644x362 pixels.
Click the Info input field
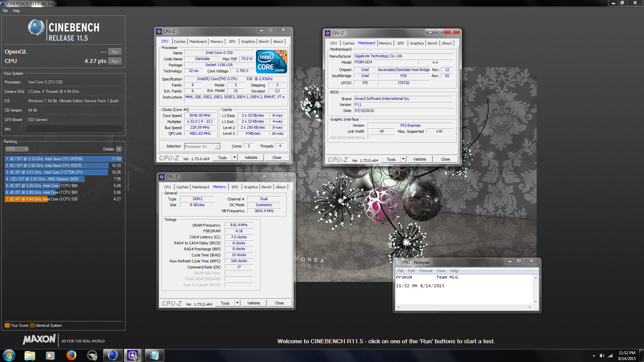pyautogui.click(x=74, y=129)
